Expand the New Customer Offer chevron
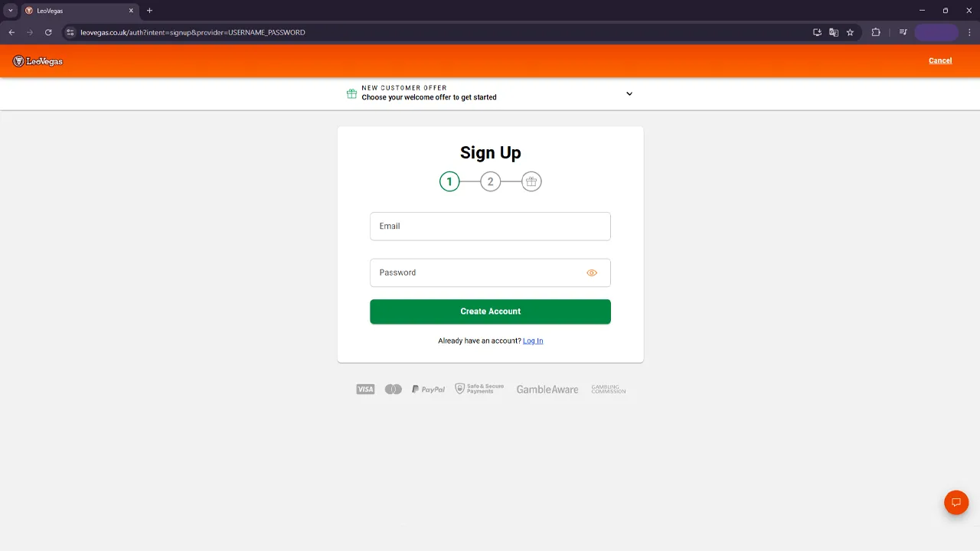 tap(629, 93)
